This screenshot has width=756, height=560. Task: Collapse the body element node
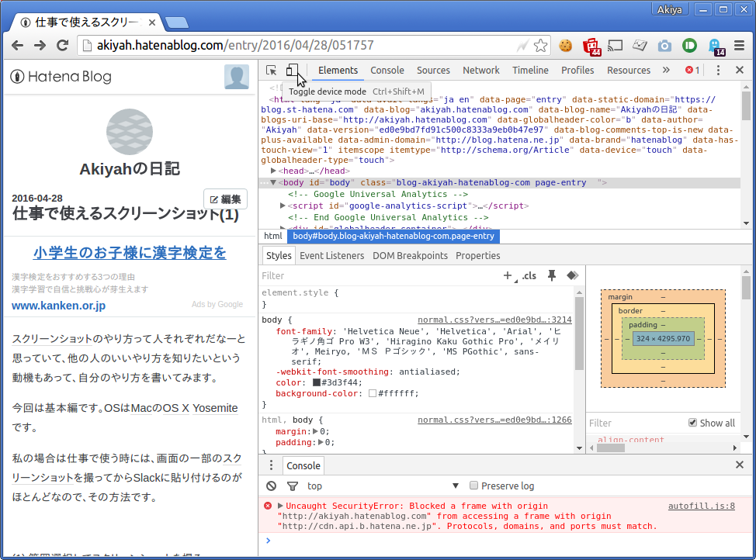click(x=273, y=182)
